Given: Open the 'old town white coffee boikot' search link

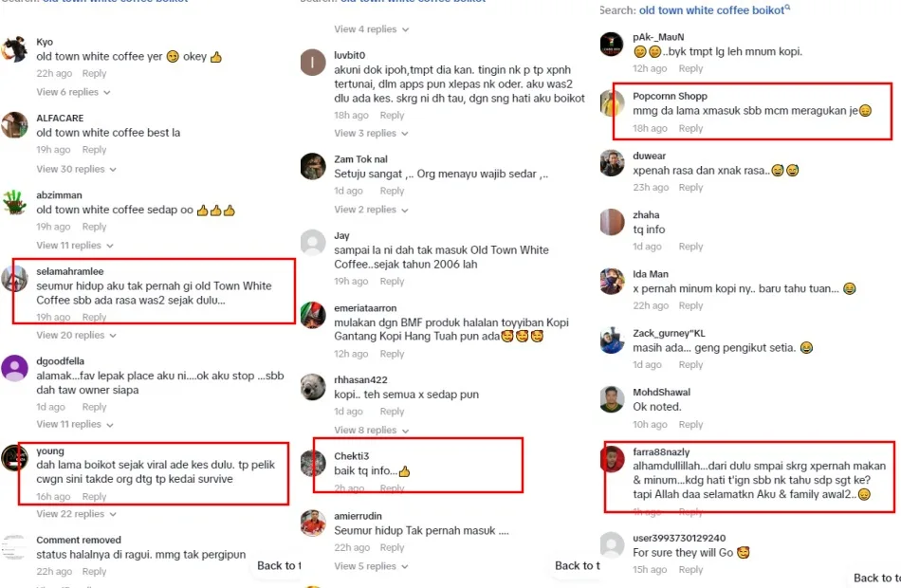Looking at the screenshot, I should point(711,10).
